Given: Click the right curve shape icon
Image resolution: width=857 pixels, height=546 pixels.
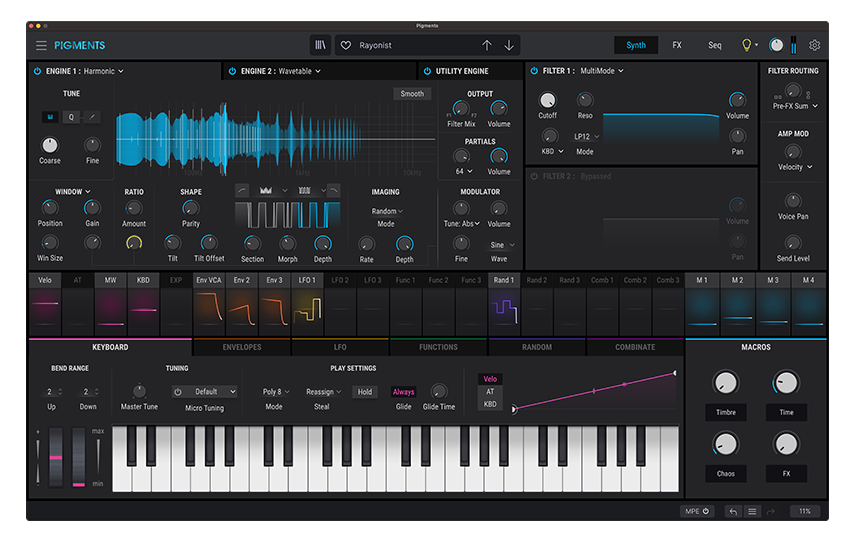Looking at the screenshot, I should tap(333, 190).
